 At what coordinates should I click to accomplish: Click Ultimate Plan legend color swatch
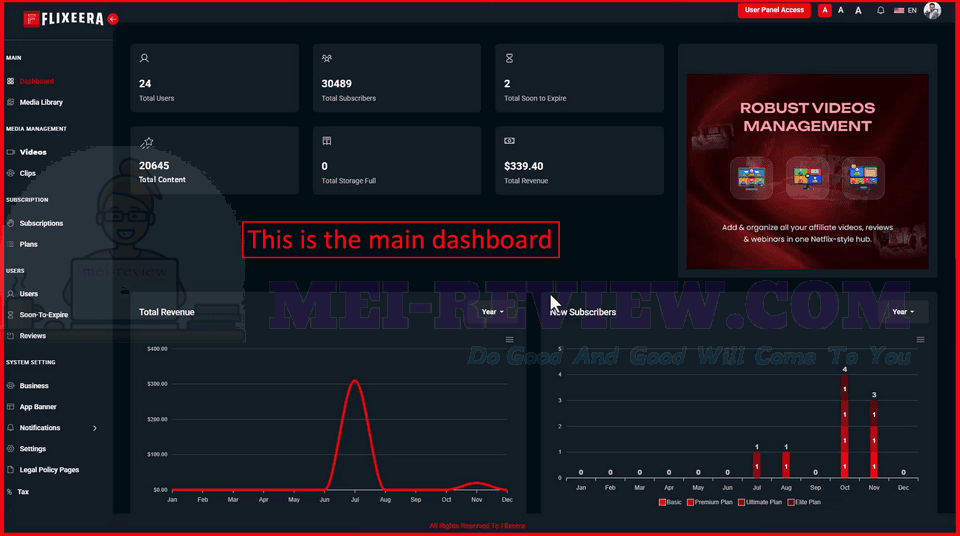tap(741, 502)
